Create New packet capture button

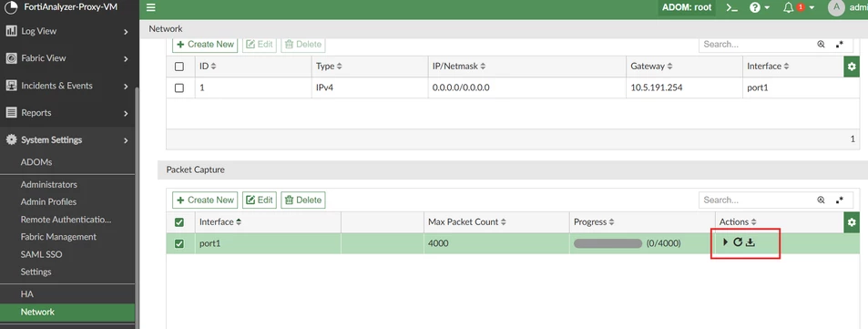click(x=205, y=200)
